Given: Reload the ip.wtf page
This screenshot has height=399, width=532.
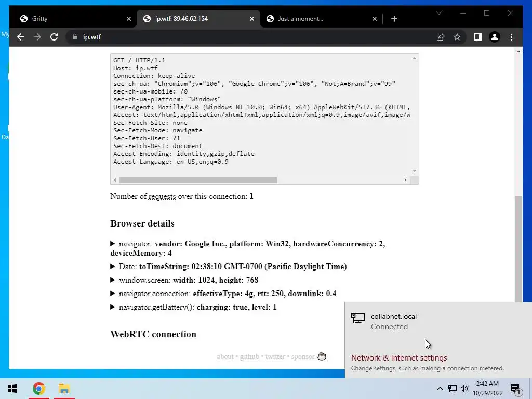Looking at the screenshot, I should click(x=54, y=37).
